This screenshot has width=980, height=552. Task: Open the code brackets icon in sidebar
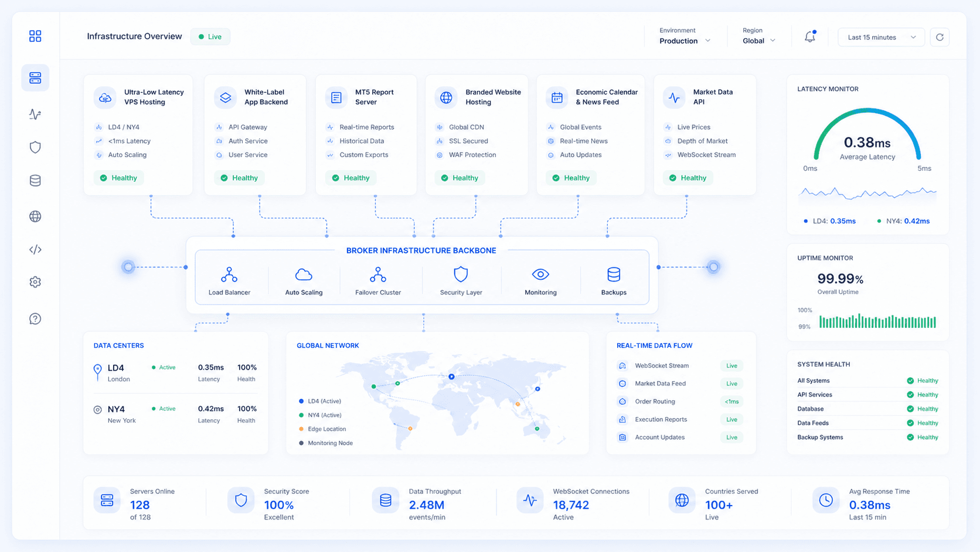[x=35, y=250]
